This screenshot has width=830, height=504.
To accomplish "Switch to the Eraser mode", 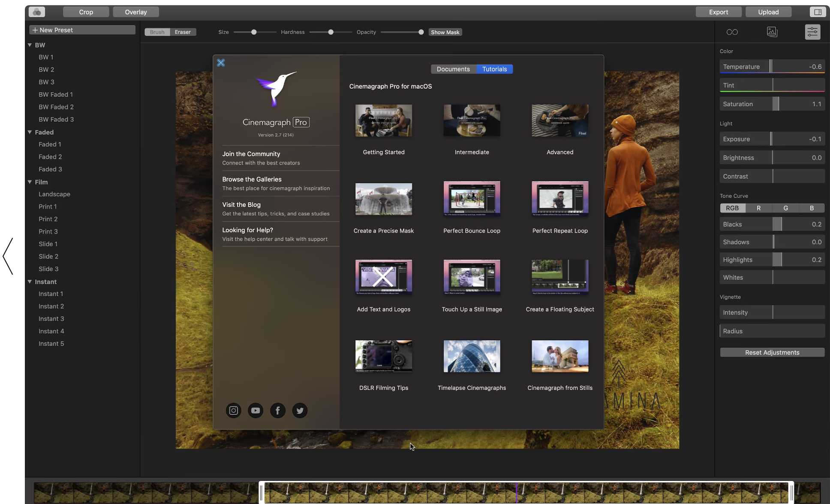I will 183,32.
